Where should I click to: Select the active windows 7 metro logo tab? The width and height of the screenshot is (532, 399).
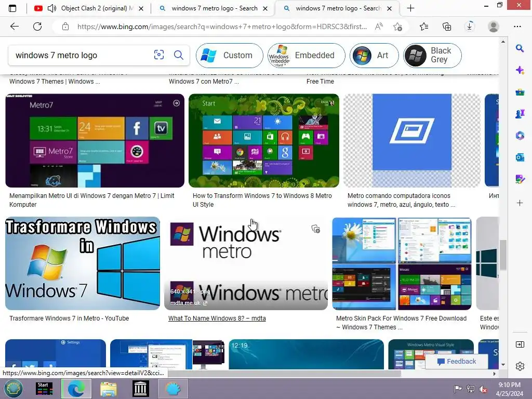click(x=338, y=8)
